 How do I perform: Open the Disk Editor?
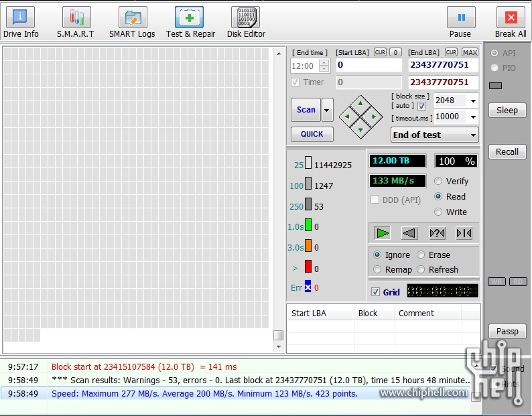(246, 22)
